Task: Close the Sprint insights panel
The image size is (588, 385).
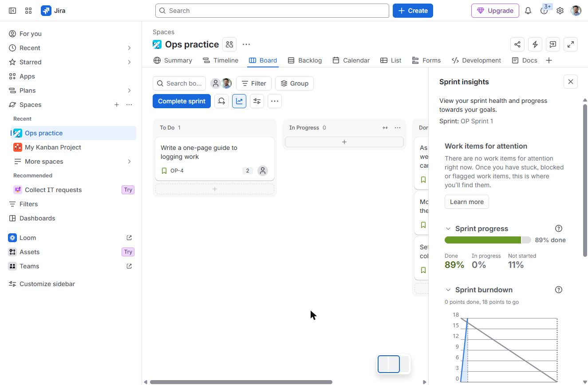Action: click(x=571, y=82)
